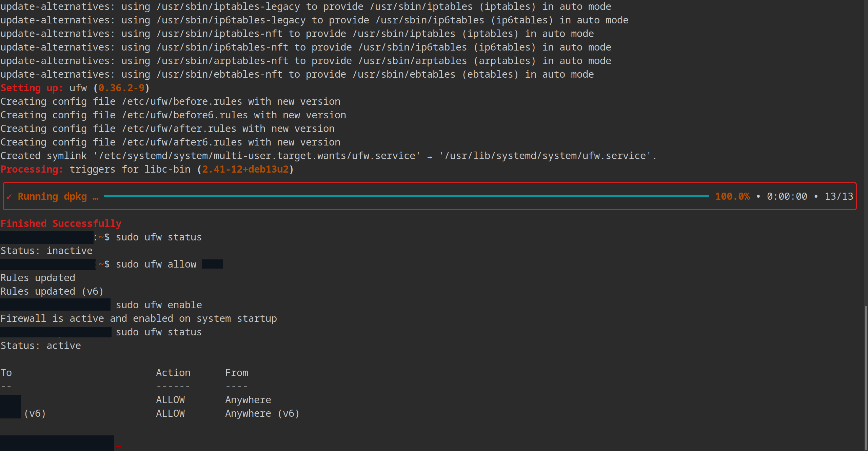Click the 'Setting up:' red label
868x451 pixels.
coord(32,88)
